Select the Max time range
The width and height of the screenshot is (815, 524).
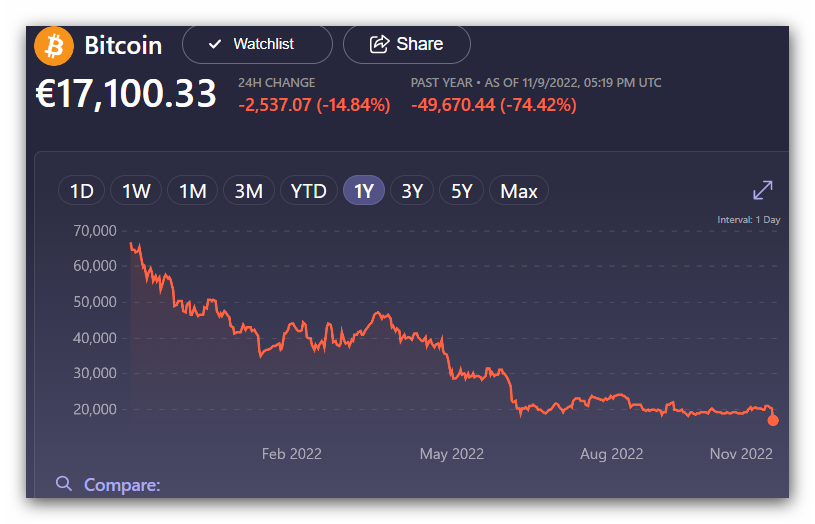(519, 191)
